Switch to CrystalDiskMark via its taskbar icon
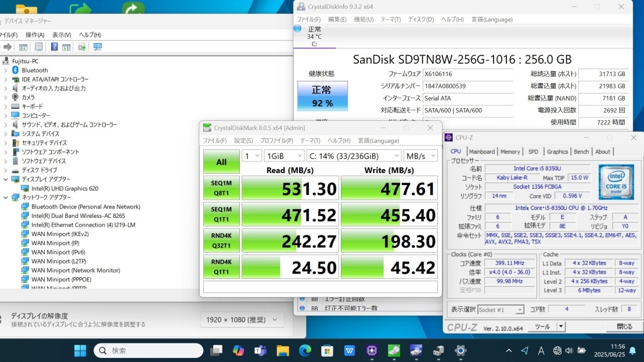Image resolution: width=644 pixels, height=362 pixels. click(394, 350)
